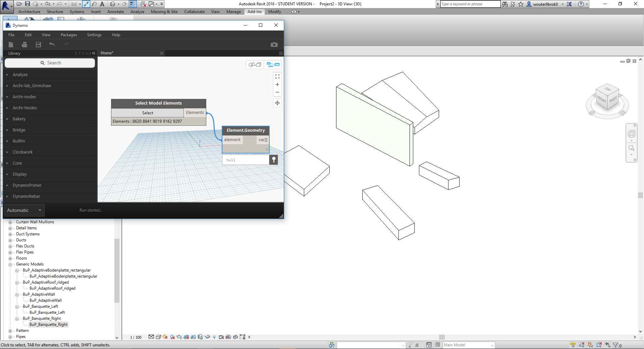Click Select button on Select Model Elements node
The image size is (644, 349).
click(148, 113)
